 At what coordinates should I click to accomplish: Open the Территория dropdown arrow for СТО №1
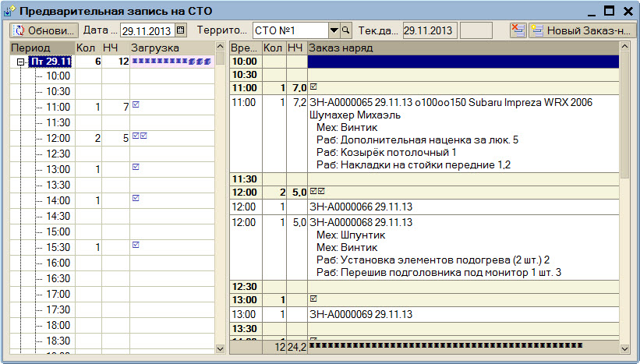[334, 30]
